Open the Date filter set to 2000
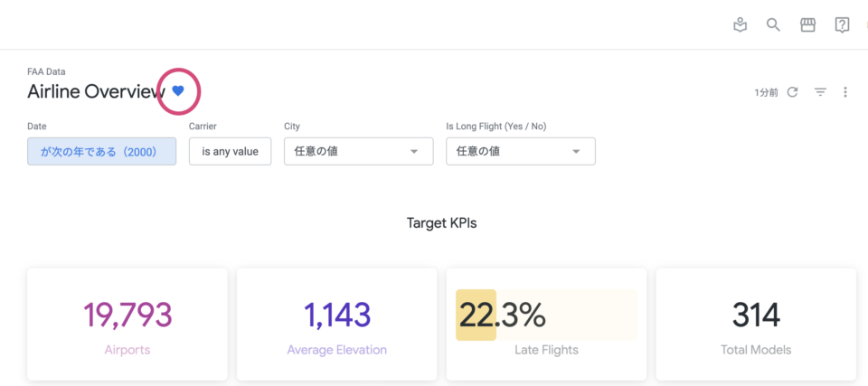 click(102, 151)
